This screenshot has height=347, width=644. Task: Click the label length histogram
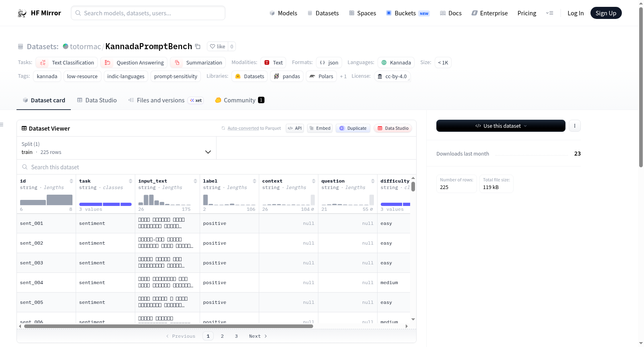229,200
